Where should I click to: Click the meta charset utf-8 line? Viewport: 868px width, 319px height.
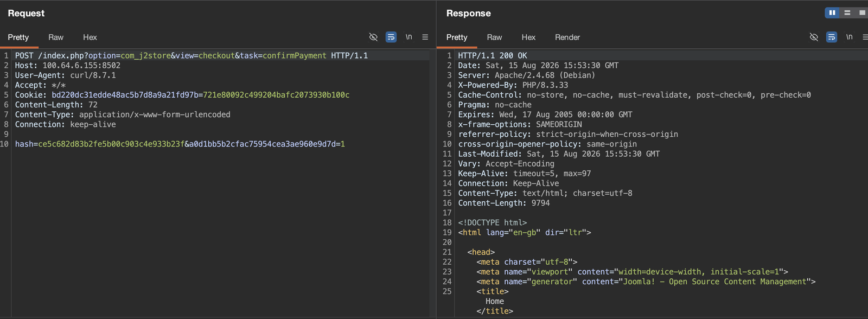click(x=527, y=261)
